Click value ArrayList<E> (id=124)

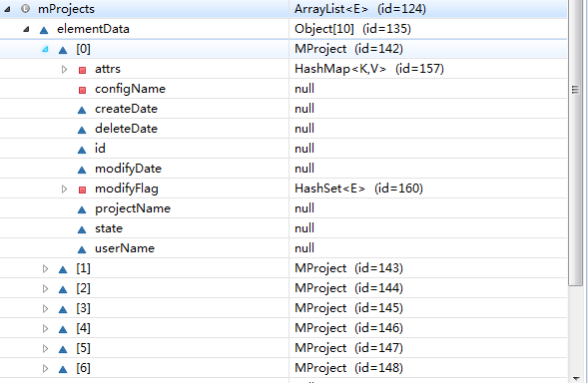pos(360,9)
